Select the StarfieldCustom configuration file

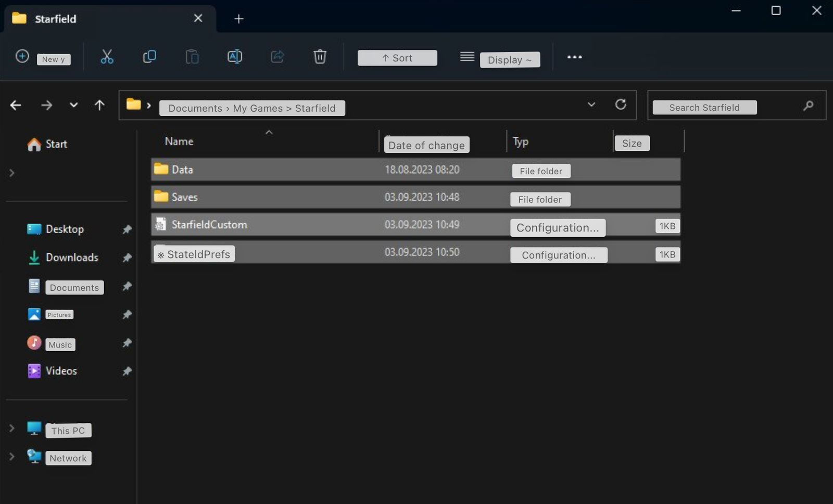pyautogui.click(x=415, y=225)
